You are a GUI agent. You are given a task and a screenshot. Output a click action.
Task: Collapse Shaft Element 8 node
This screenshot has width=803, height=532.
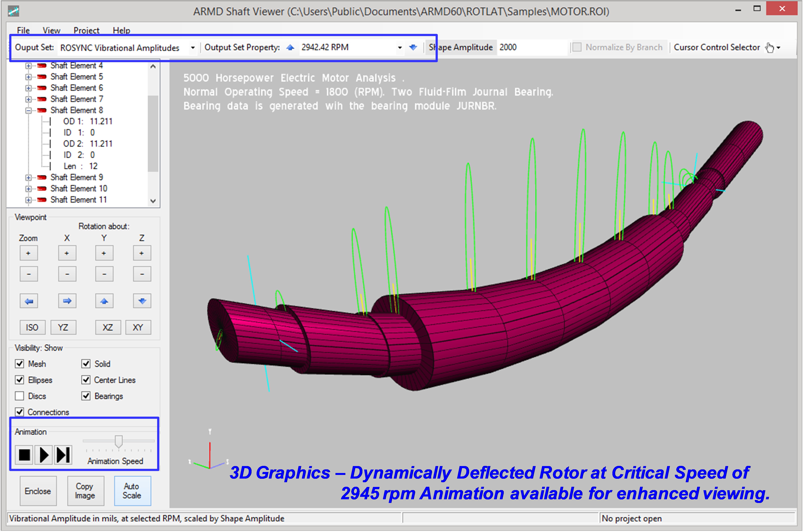click(29, 111)
